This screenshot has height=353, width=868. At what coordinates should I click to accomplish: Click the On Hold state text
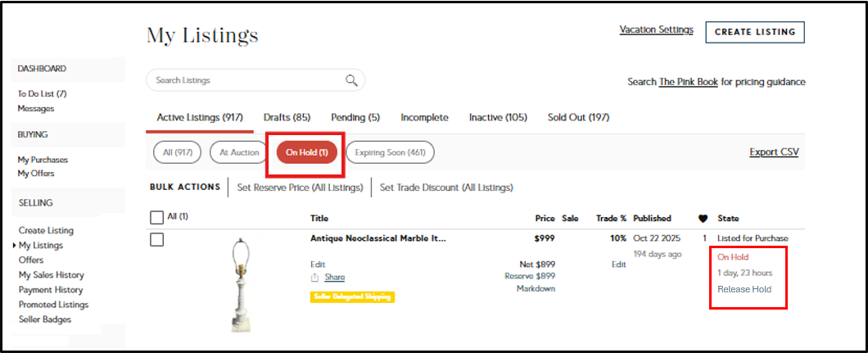733,257
